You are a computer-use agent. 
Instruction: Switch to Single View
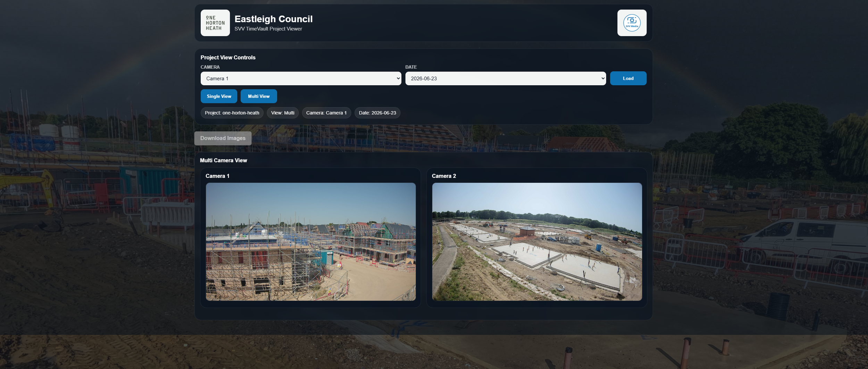[x=219, y=96]
